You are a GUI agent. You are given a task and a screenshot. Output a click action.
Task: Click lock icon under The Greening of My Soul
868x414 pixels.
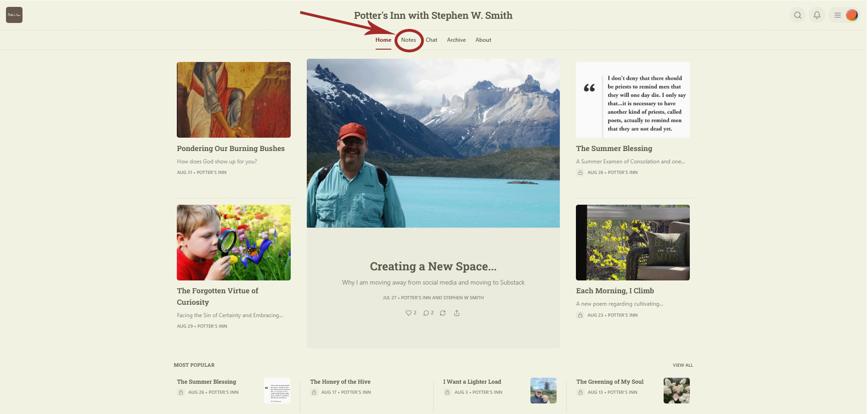(581, 392)
